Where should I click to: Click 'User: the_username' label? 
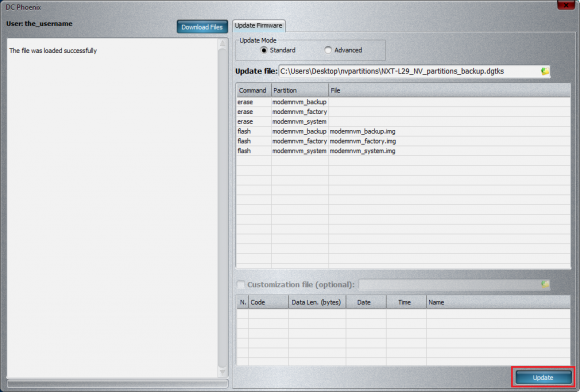click(39, 24)
